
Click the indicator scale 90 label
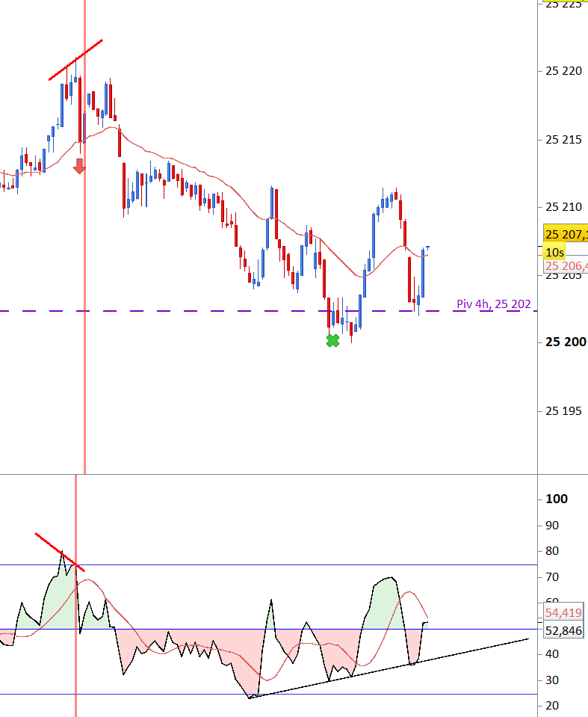tap(552, 526)
